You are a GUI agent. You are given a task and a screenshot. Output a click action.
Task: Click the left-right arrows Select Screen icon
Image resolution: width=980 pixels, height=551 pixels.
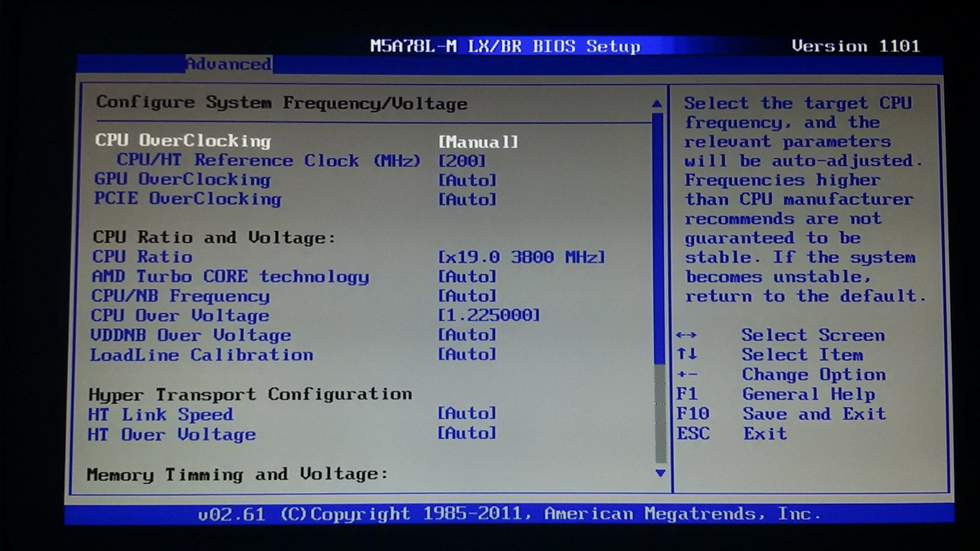[686, 335]
